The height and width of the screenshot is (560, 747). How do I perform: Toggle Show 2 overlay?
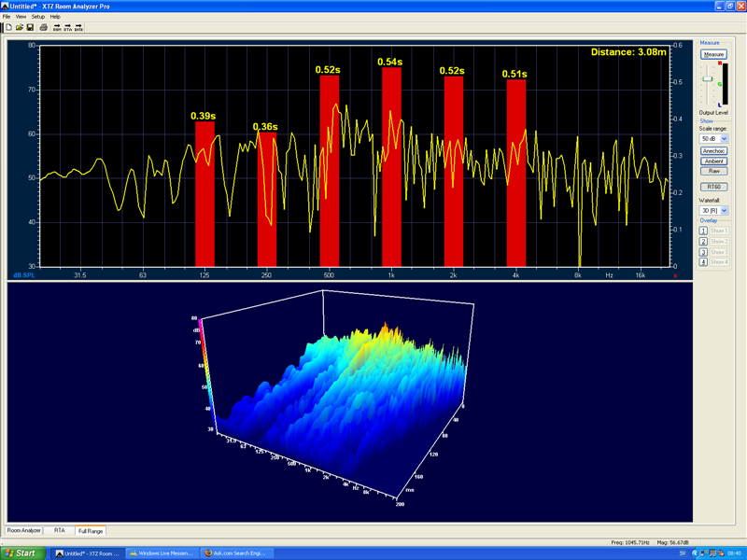[718, 242]
